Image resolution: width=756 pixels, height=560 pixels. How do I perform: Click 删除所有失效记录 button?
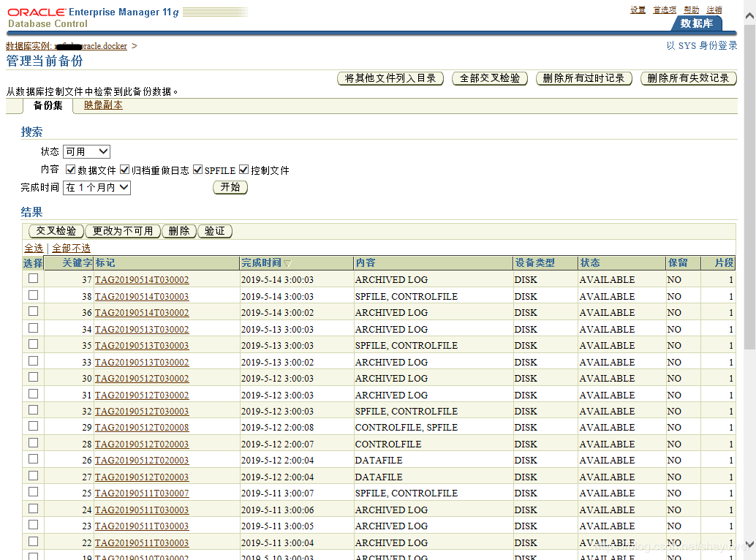[x=689, y=78]
